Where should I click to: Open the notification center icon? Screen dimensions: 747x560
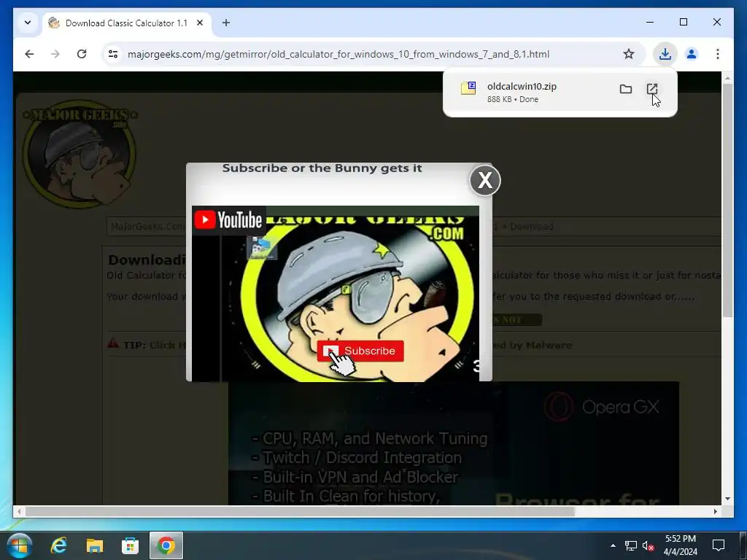(x=719, y=545)
